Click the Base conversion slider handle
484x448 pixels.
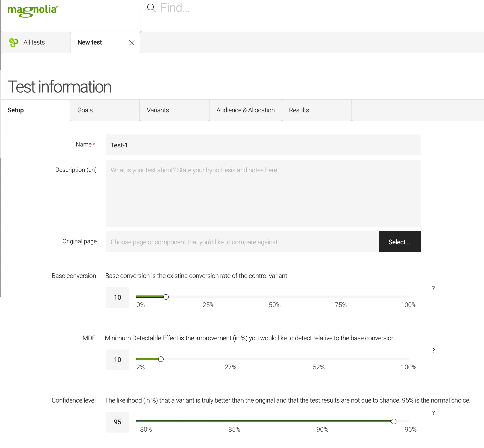(x=166, y=297)
